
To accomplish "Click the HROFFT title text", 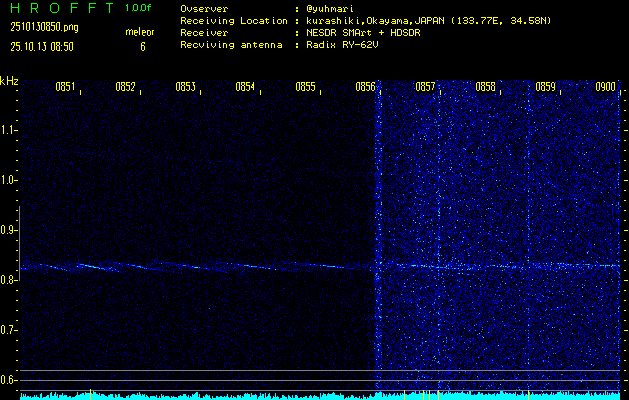I will (60, 8).
